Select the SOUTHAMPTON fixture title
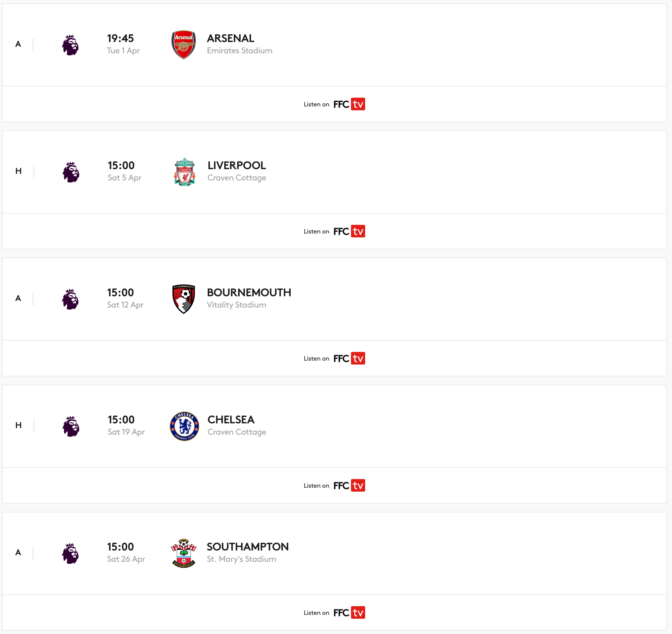This screenshot has height=634, width=672. pyautogui.click(x=248, y=547)
